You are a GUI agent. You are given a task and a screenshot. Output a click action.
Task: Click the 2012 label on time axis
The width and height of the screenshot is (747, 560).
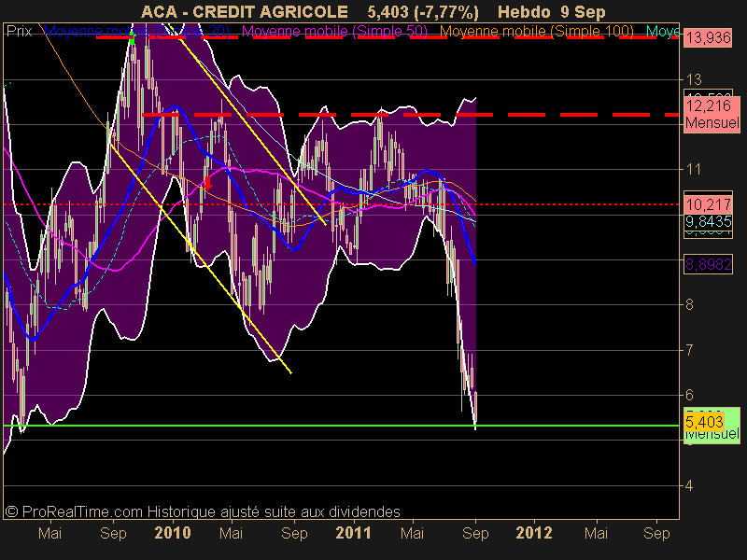point(533,532)
